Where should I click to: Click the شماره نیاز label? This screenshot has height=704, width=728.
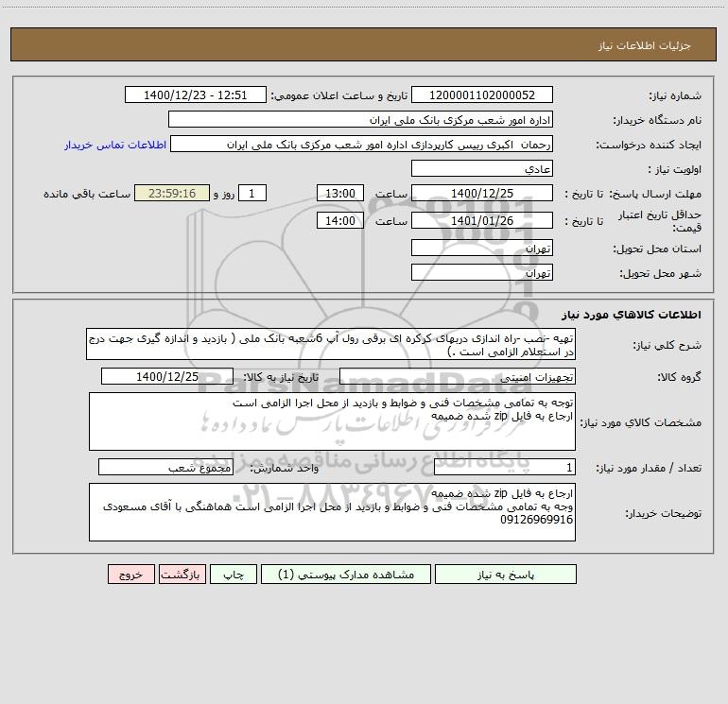tap(675, 95)
